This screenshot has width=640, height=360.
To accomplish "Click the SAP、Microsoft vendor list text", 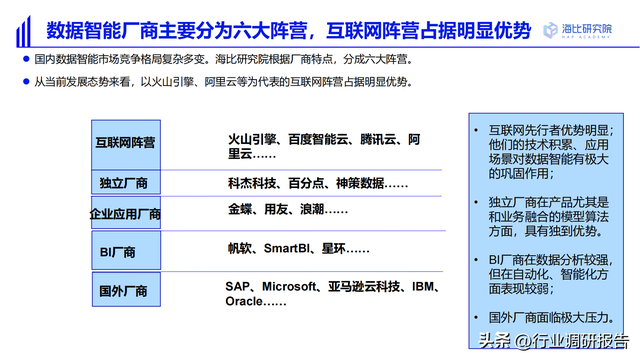I will point(332,294).
